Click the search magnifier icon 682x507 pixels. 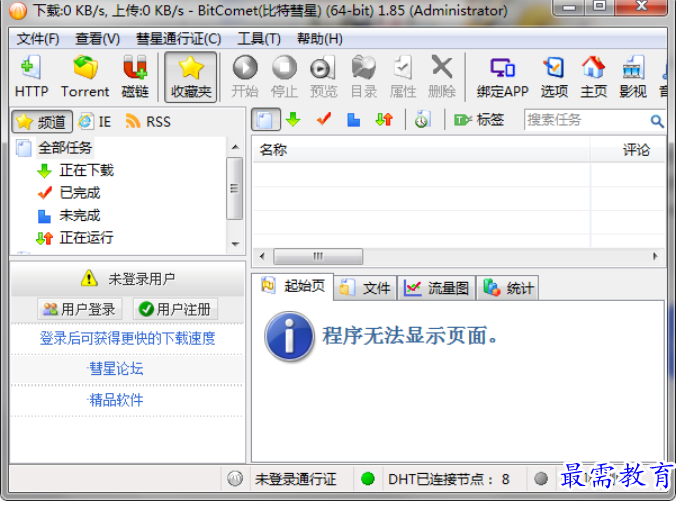[x=657, y=121]
